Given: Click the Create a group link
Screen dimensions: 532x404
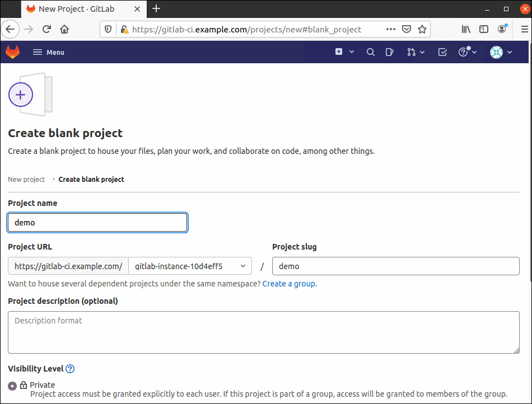Looking at the screenshot, I should (290, 284).
